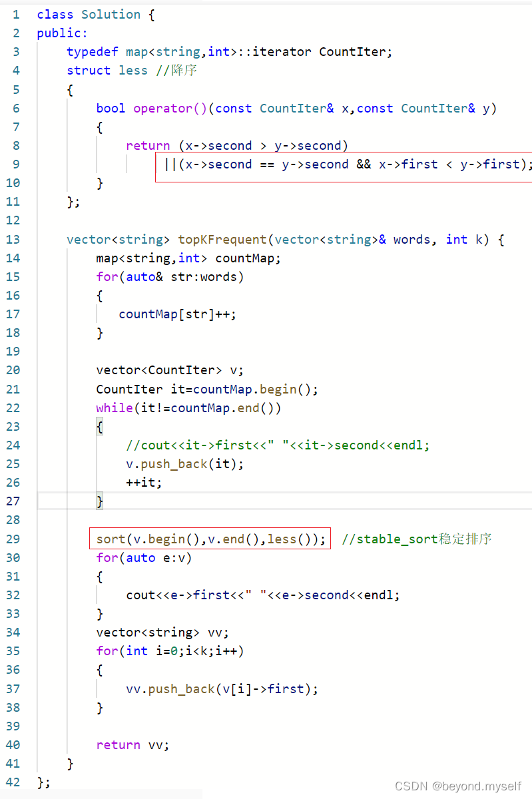Click 'vector<CountIter> v;' declaration
Screen dimensions: 532x799
170,370
